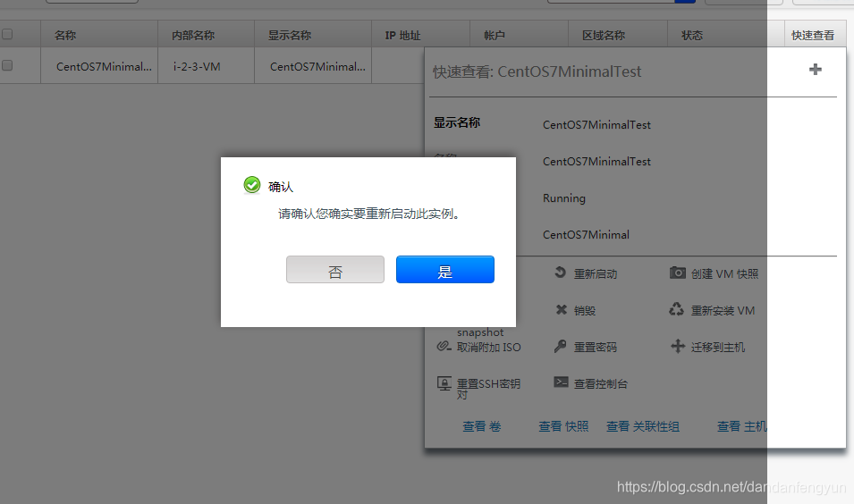Viewport: 854px width, 504px height.
Task: Click the 取消附加 ISO action label
Action: click(488, 348)
